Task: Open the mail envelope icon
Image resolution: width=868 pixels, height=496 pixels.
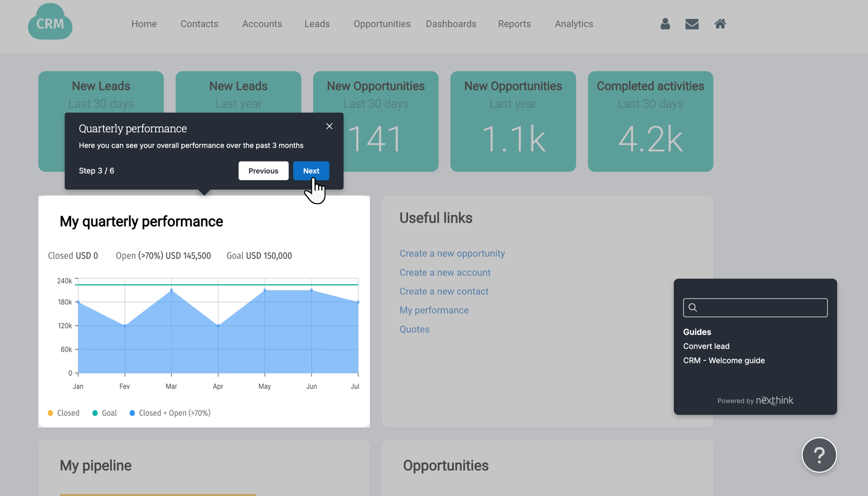Action: pos(692,24)
